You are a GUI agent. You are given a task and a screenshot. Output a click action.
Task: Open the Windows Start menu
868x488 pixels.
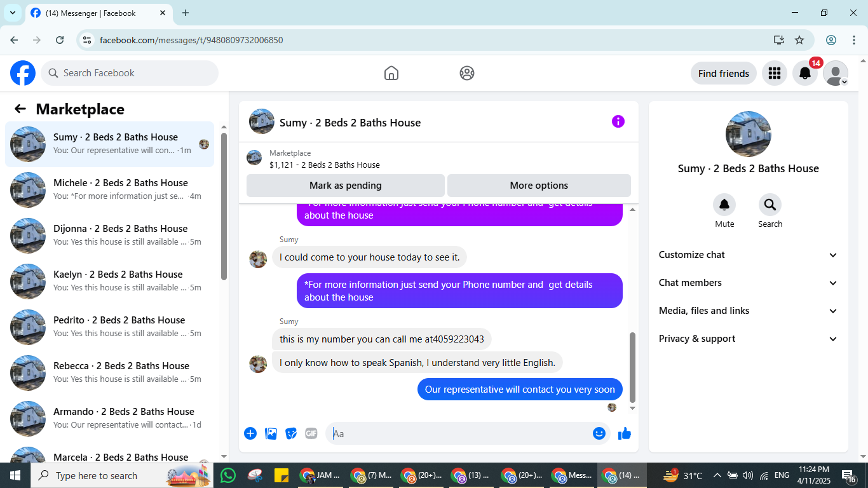coord(15,475)
